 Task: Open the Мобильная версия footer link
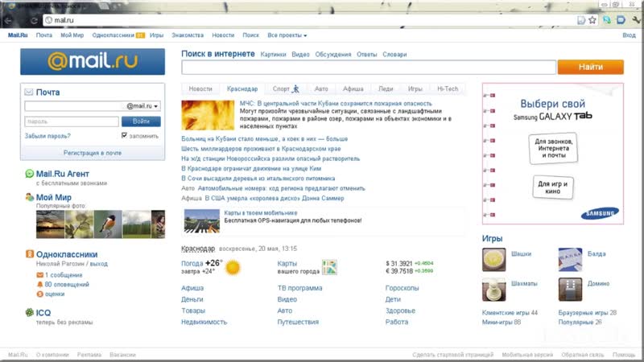pyautogui.click(x=527, y=355)
